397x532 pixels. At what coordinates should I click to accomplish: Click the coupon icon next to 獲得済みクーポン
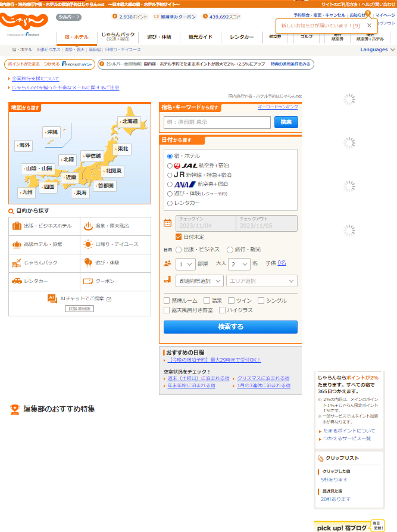[157, 16]
